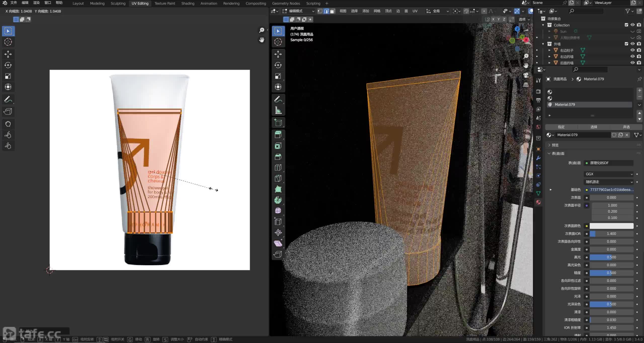Open the Material properties tab

pyautogui.click(x=538, y=202)
